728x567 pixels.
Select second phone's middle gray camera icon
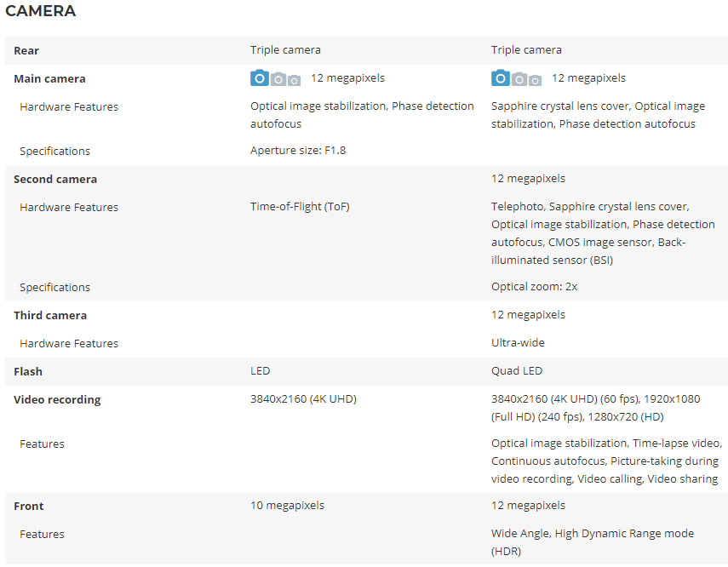519,79
